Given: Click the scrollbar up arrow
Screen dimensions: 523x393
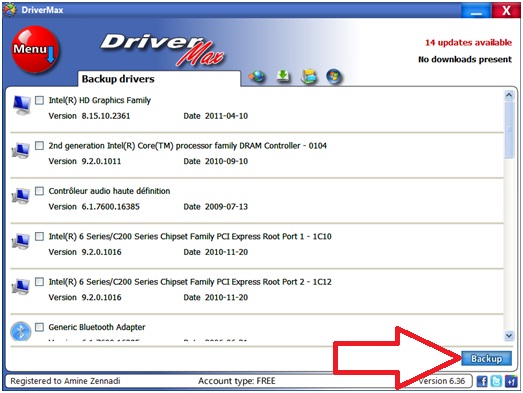Looking at the screenshot, I should point(509,95).
